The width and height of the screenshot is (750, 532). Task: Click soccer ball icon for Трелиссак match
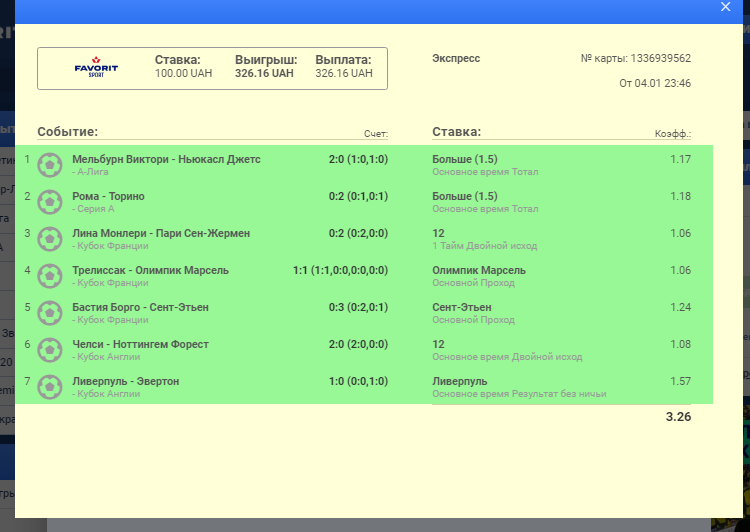(x=50, y=276)
